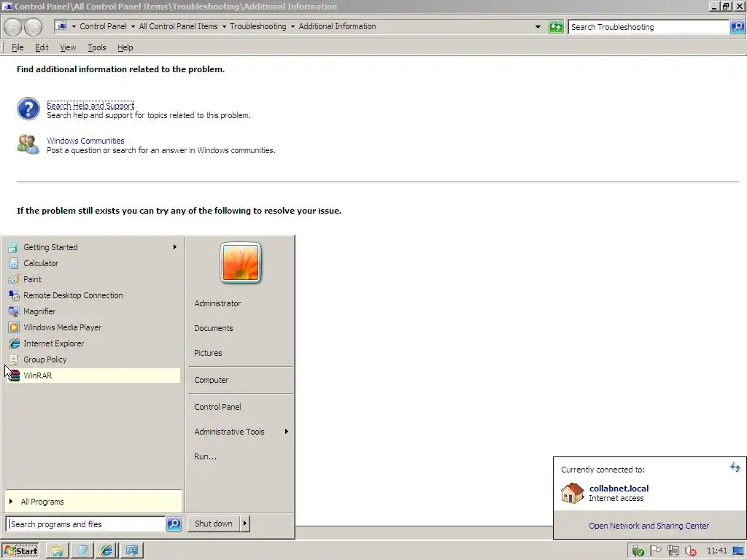Click the network tray icon
Screen dimensions: 747x560
[673, 551]
